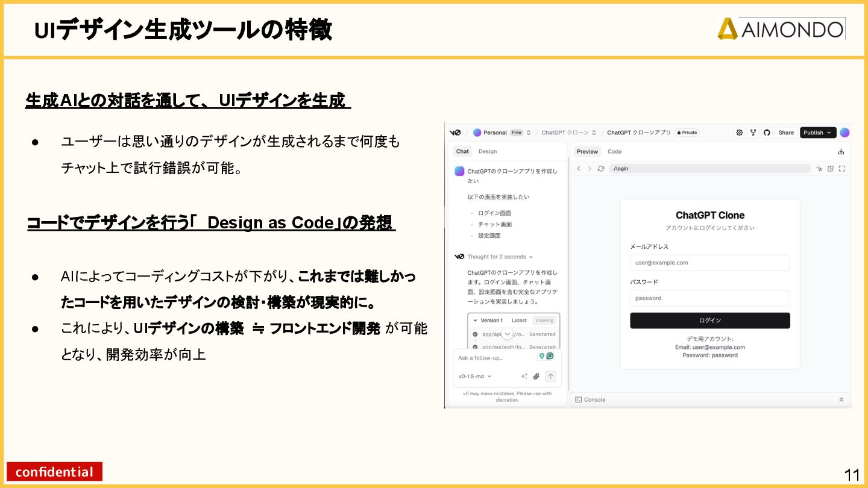Click the Latest label in Version 1
The height and width of the screenshot is (488, 868).
519,321
